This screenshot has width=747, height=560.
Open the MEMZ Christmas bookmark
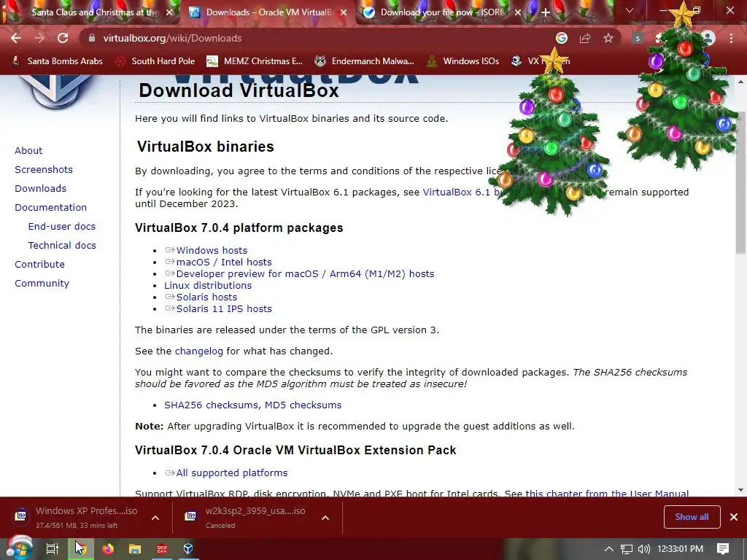[255, 61]
